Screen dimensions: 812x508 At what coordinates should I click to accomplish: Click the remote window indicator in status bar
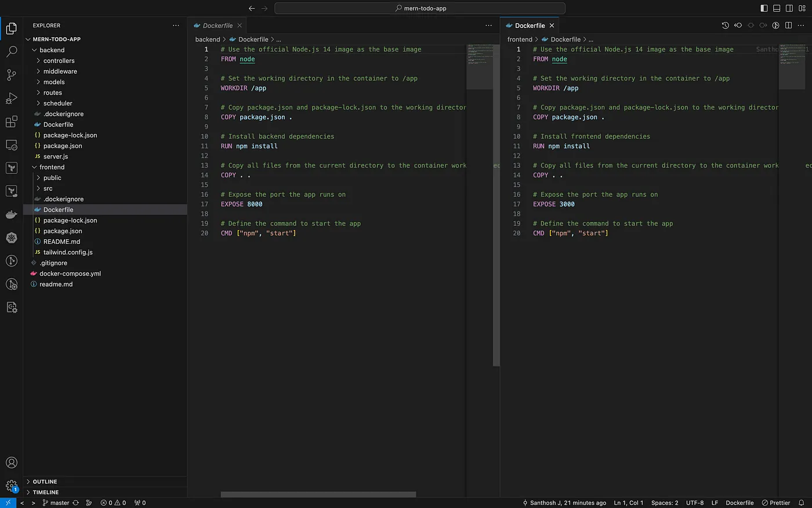[x=7, y=503]
